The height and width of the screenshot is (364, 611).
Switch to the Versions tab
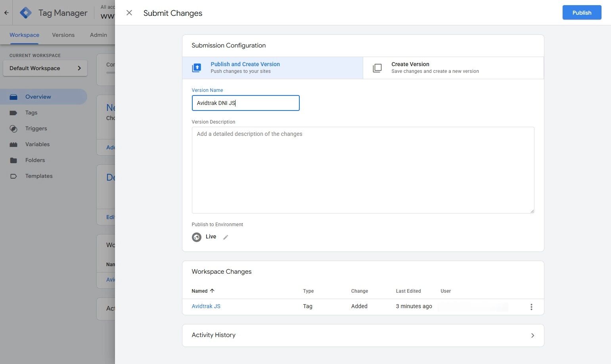pyautogui.click(x=63, y=35)
